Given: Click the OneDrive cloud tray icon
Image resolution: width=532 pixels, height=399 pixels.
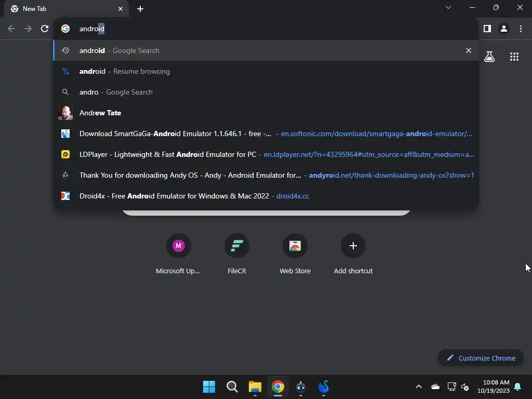Looking at the screenshot, I should click(435, 387).
